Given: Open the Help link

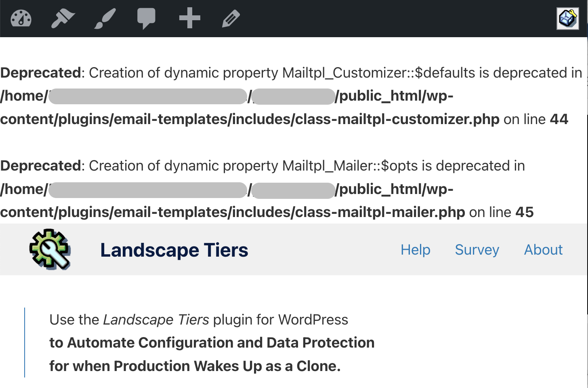Looking at the screenshot, I should point(415,250).
